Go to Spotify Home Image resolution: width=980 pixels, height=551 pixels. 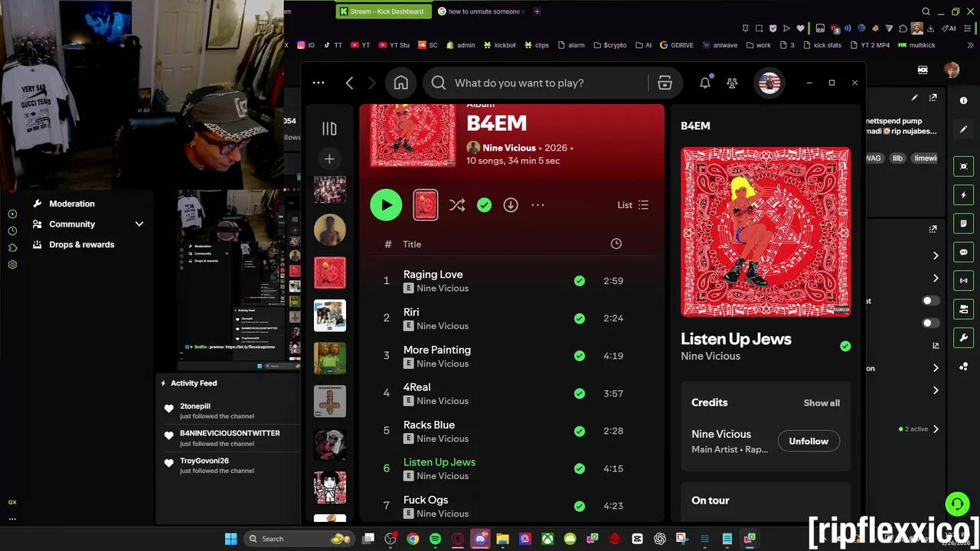click(401, 83)
